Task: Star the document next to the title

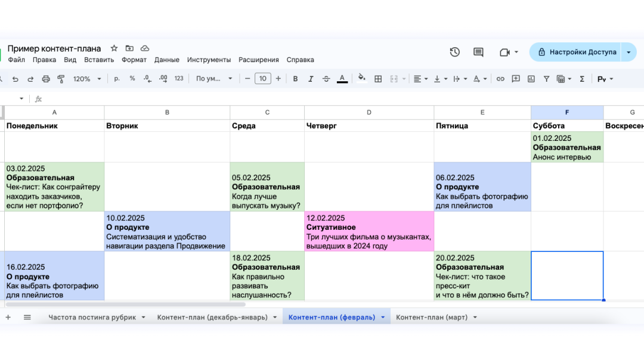Action: (x=114, y=48)
